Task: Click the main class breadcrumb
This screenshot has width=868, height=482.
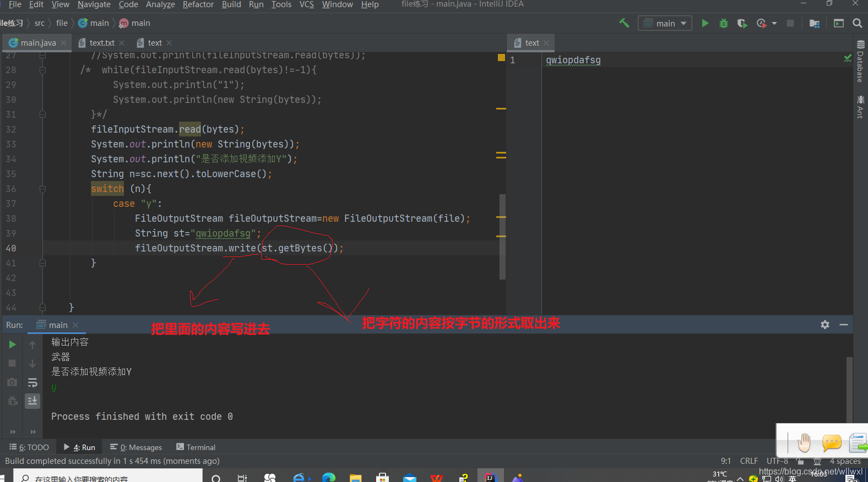Action: 94,23
